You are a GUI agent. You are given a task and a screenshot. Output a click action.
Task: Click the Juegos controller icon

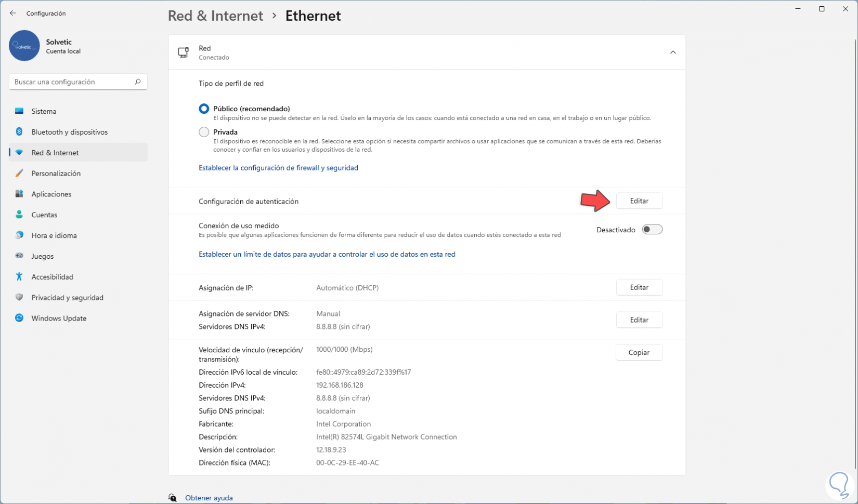pyautogui.click(x=19, y=256)
